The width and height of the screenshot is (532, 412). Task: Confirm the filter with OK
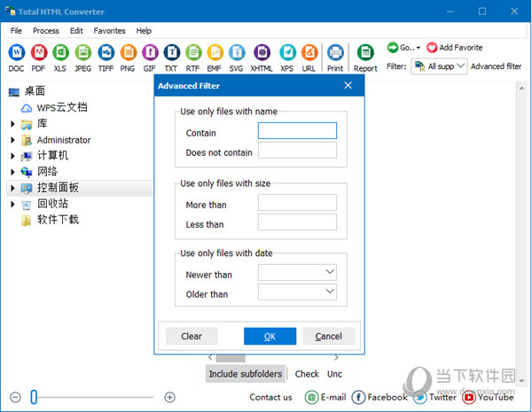pyautogui.click(x=270, y=336)
